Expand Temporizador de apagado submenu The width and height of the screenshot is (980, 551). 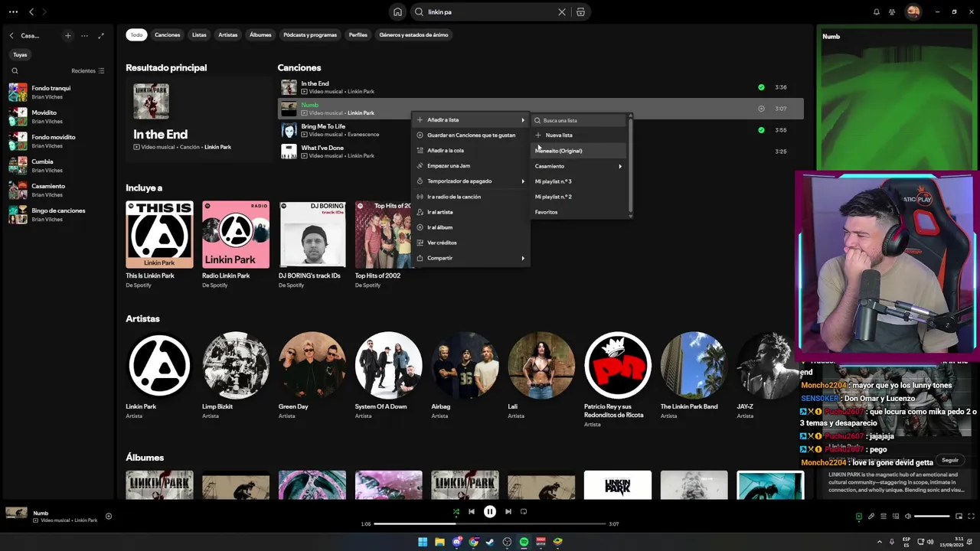[471, 181]
